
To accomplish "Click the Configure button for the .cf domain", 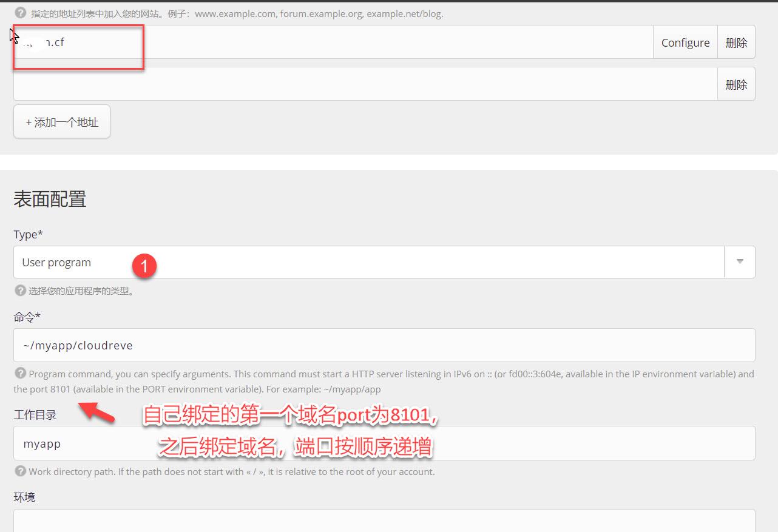I will (685, 42).
